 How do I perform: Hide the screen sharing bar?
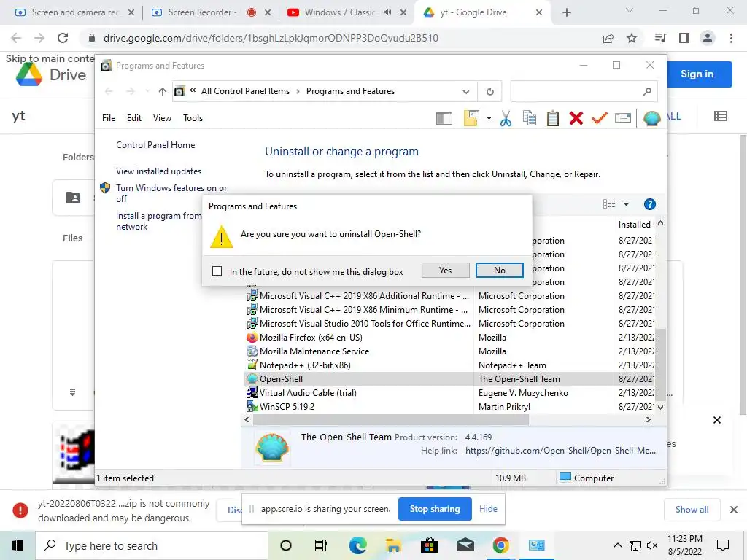coord(488,508)
